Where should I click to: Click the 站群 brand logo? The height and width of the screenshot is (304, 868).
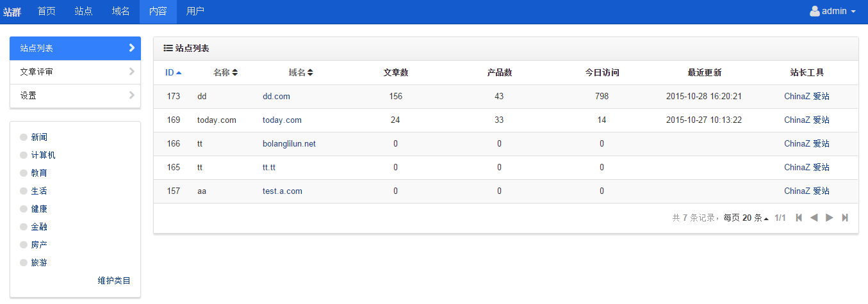12,12
